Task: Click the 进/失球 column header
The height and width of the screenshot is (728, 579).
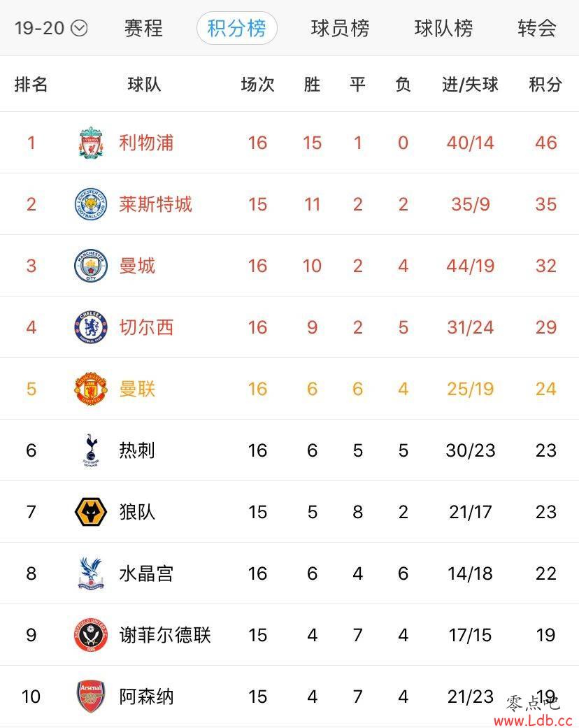Action: 470,85
